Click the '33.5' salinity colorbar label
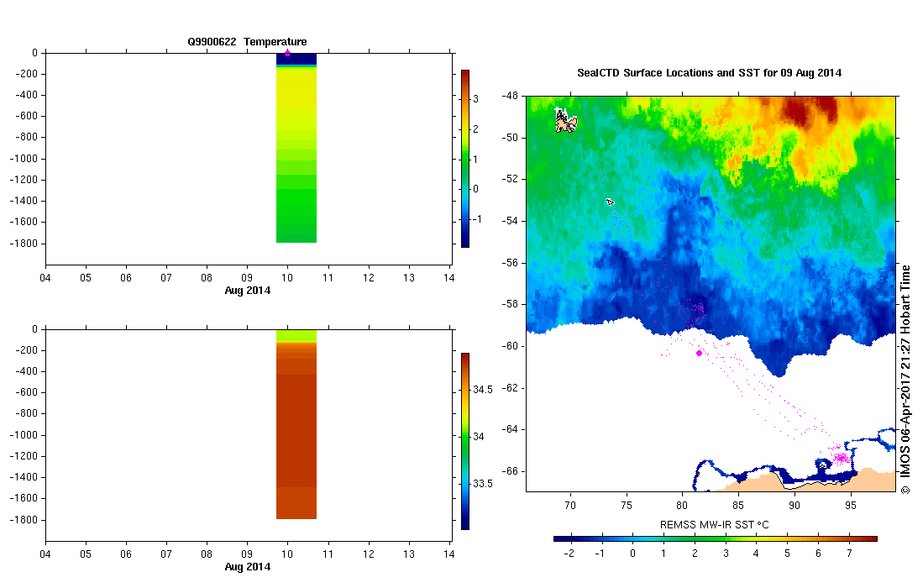Viewport: 923px width, 588px height. [483, 484]
